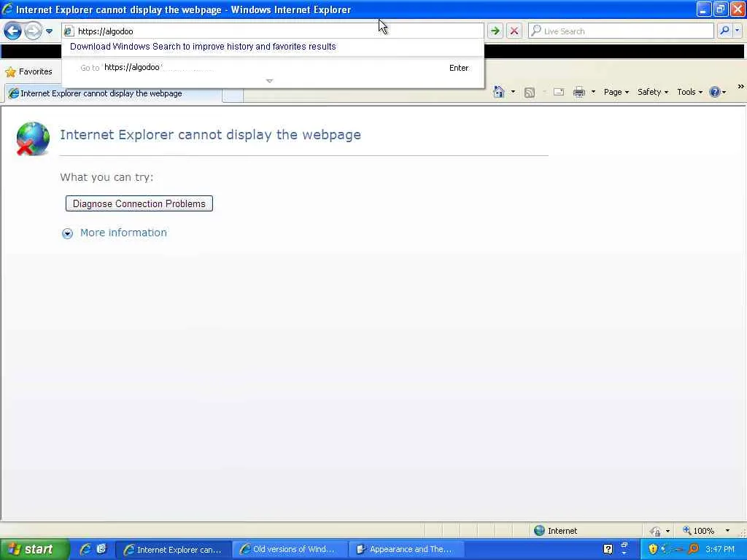Open the Home dropdown arrow
Screen dimensions: 747x560
pos(513,92)
